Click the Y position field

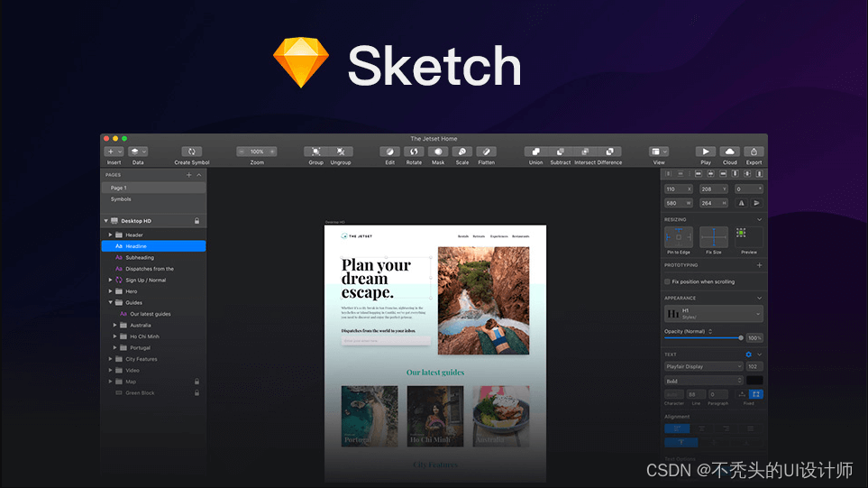click(714, 189)
